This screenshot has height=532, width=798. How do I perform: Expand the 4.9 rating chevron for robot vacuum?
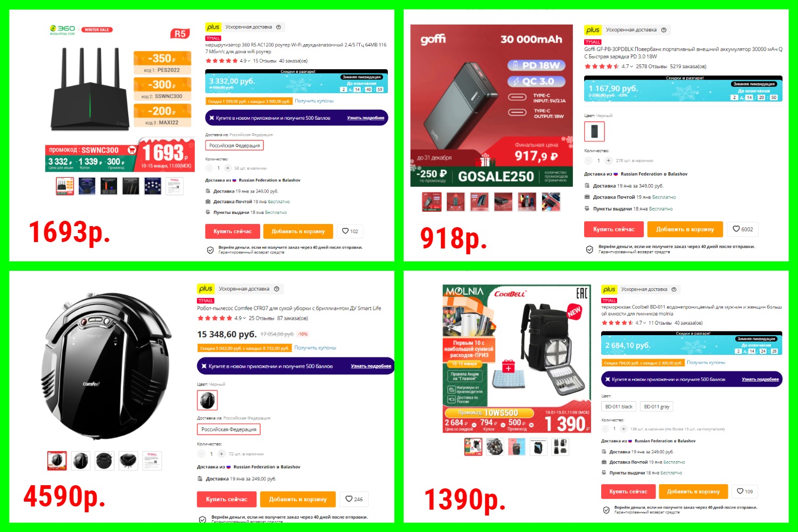pyautogui.click(x=244, y=318)
